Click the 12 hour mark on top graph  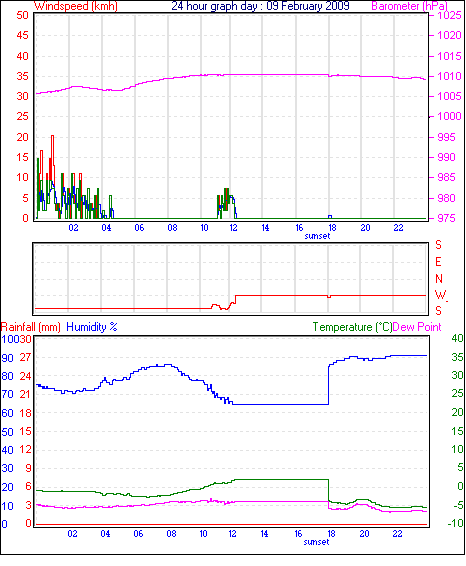(234, 227)
